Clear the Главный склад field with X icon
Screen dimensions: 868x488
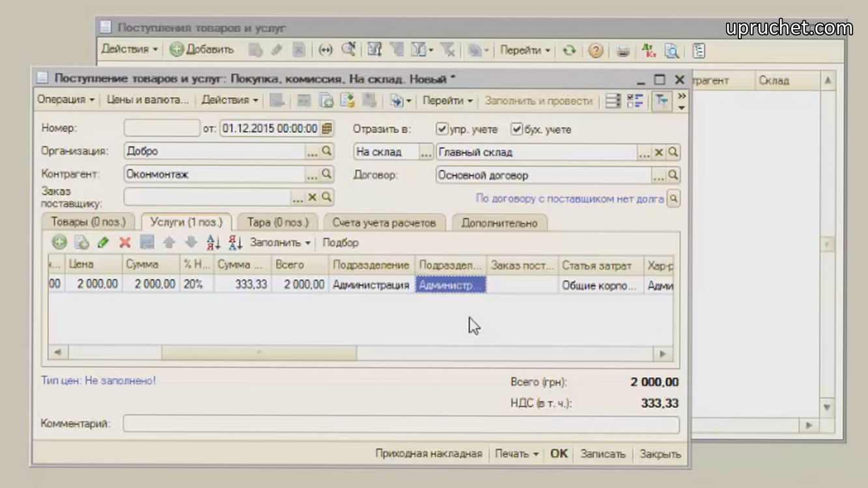click(659, 152)
